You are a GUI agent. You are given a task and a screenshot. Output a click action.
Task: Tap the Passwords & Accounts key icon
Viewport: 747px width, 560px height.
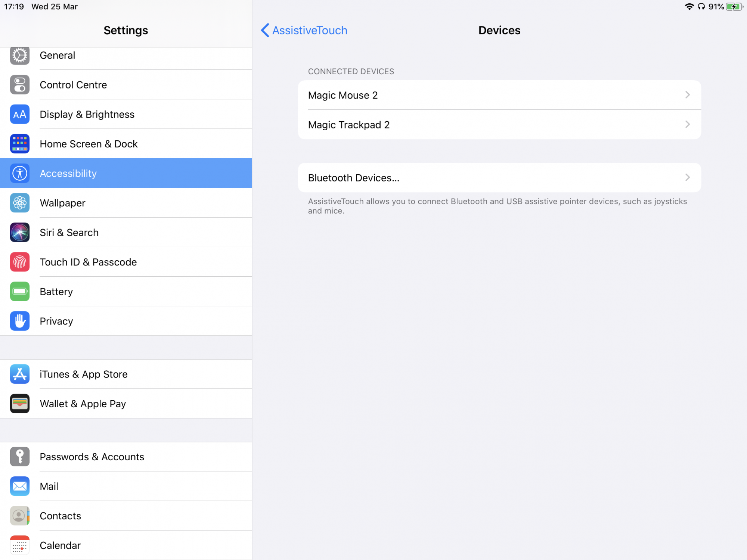tap(20, 456)
